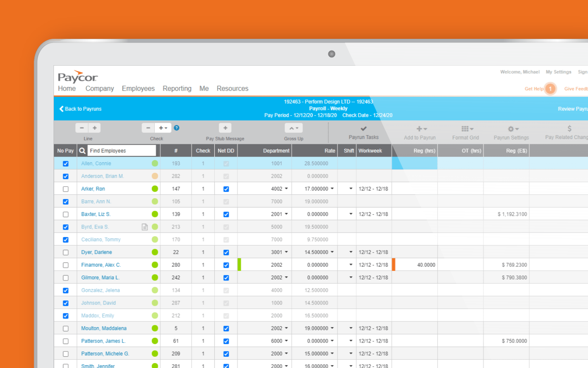Add a Pay Stub Message

(x=225, y=128)
